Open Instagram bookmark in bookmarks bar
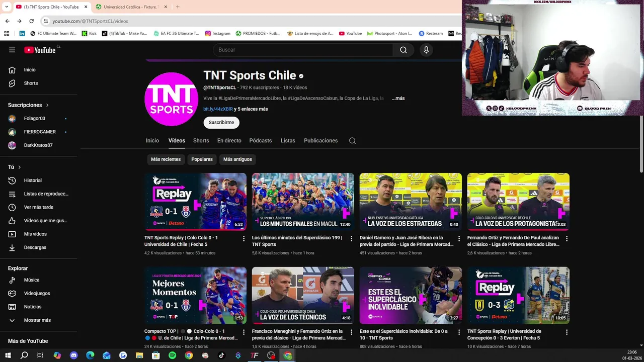644x362 pixels. (x=217, y=34)
